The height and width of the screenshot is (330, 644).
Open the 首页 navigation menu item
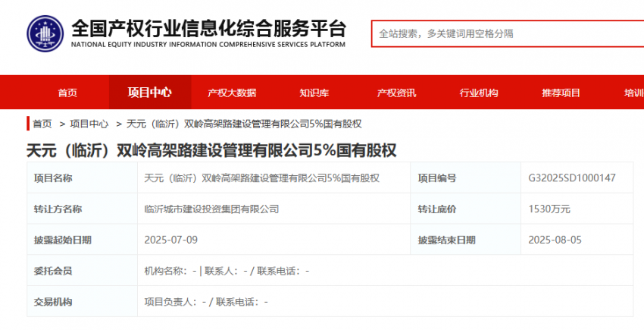tap(67, 93)
